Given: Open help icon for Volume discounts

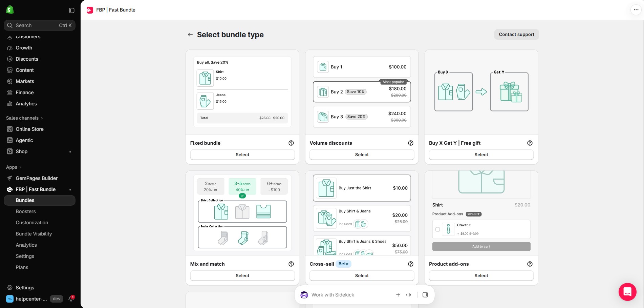Looking at the screenshot, I should pos(411,143).
